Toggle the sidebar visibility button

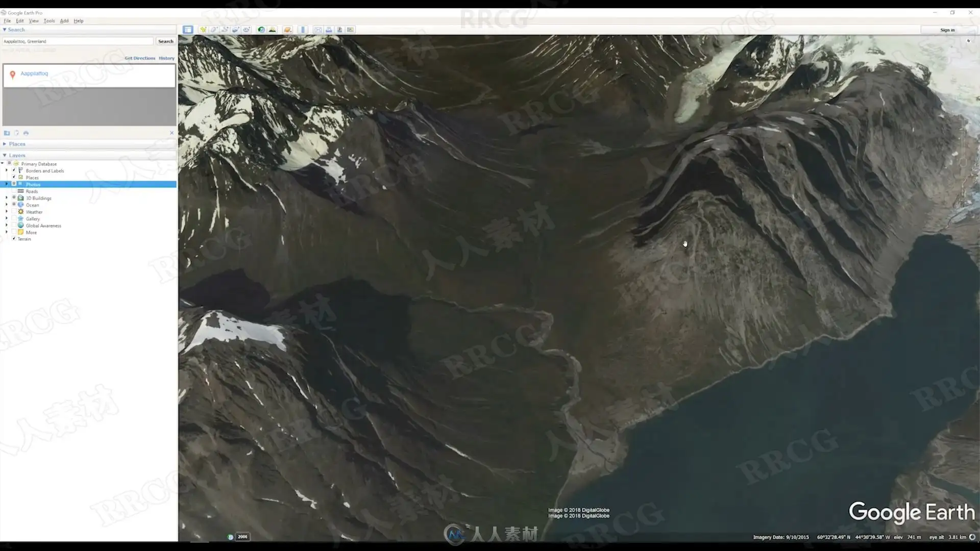pyautogui.click(x=188, y=30)
